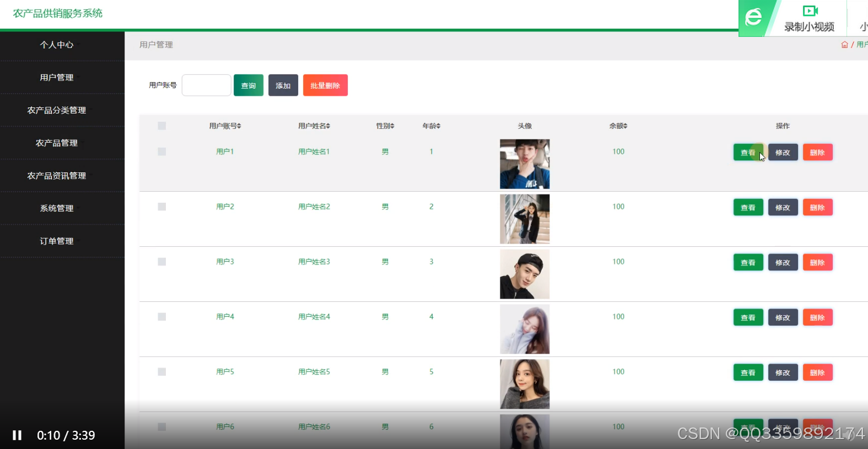This screenshot has height=449, width=868.
Task: Edit 用户2 with the 修改 button
Action: pos(783,208)
